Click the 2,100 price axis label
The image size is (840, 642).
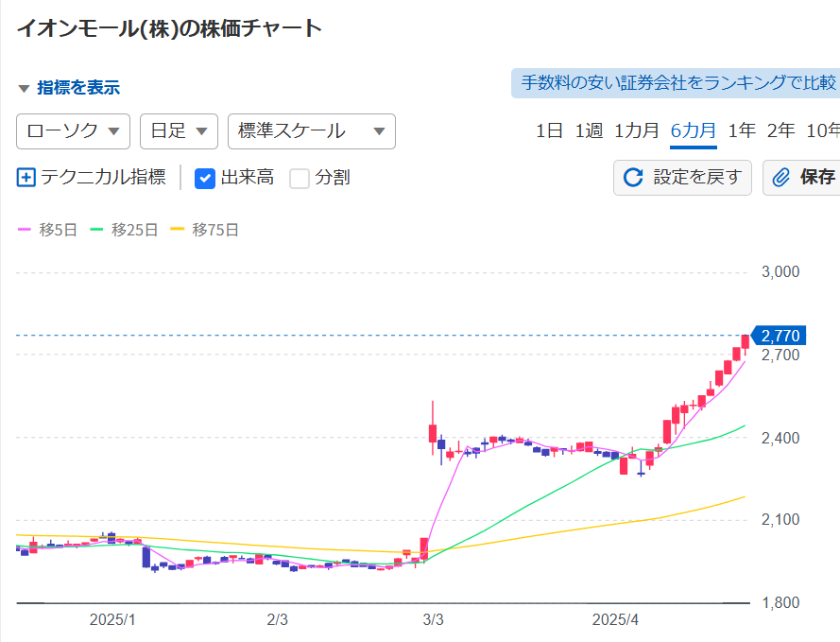(780, 520)
